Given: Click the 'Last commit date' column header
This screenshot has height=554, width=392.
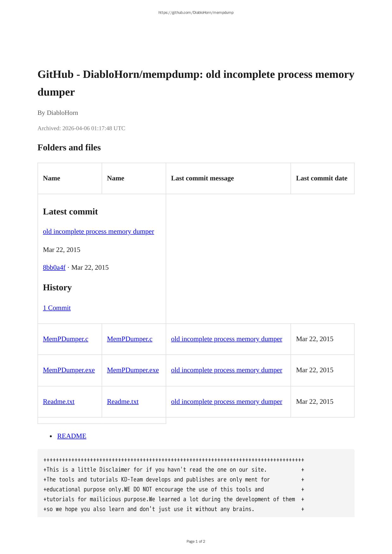Looking at the screenshot, I should point(321,178).
